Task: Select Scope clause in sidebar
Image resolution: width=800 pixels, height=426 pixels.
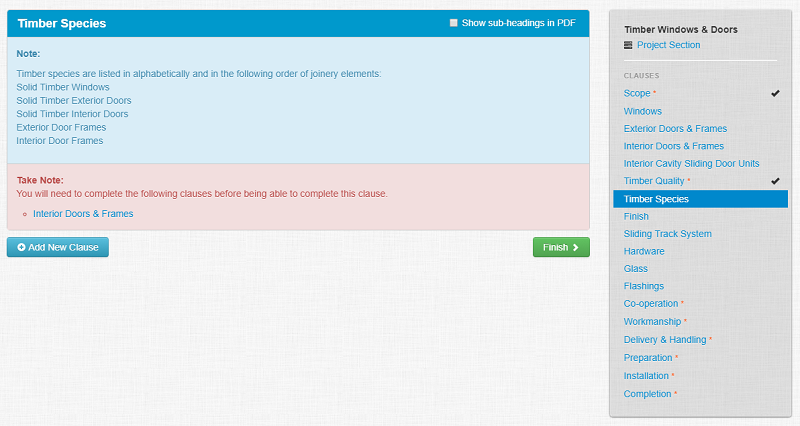Action: [637, 94]
